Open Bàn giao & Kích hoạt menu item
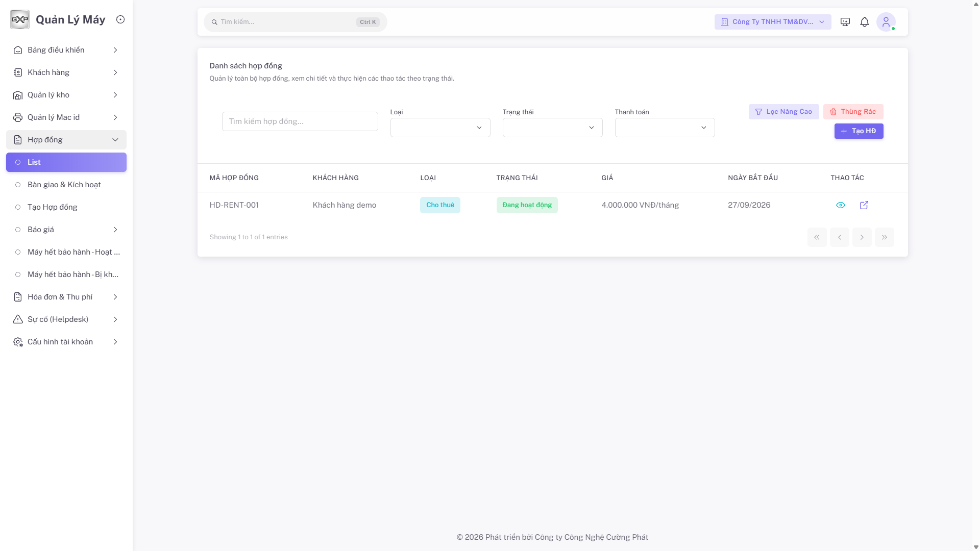The height and width of the screenshot is (551, 980). [x=66, y=185]
